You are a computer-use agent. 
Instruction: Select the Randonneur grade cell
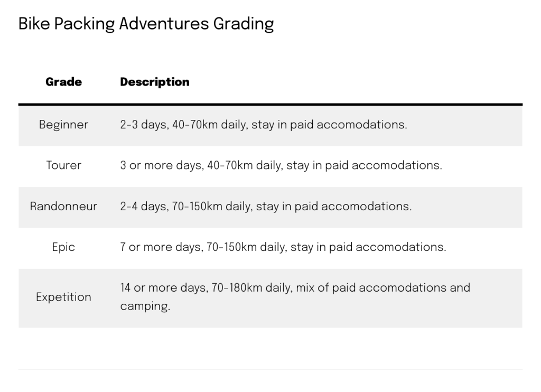63,206
